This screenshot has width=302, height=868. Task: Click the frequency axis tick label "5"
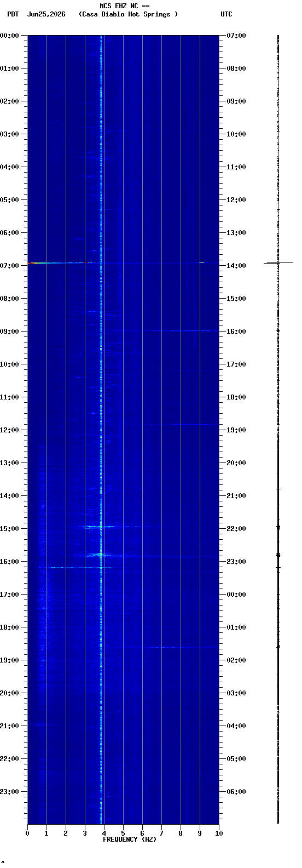click(123, 833)
